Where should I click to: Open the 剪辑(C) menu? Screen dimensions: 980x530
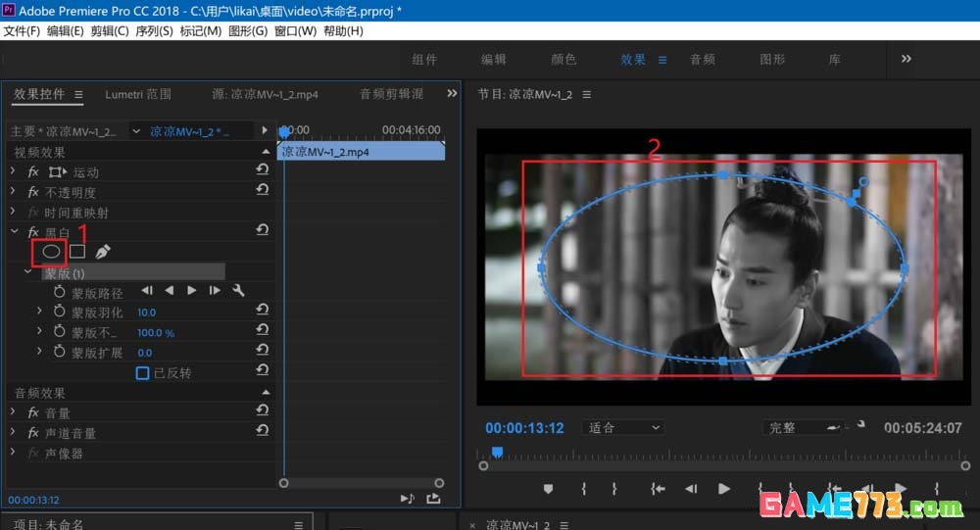pos(110,30)
